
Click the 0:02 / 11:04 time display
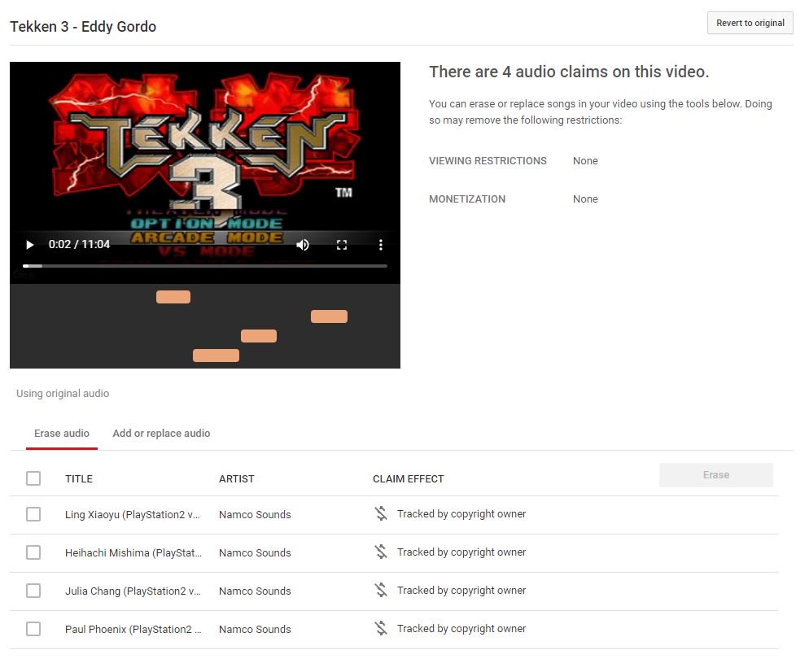[79, 244]
